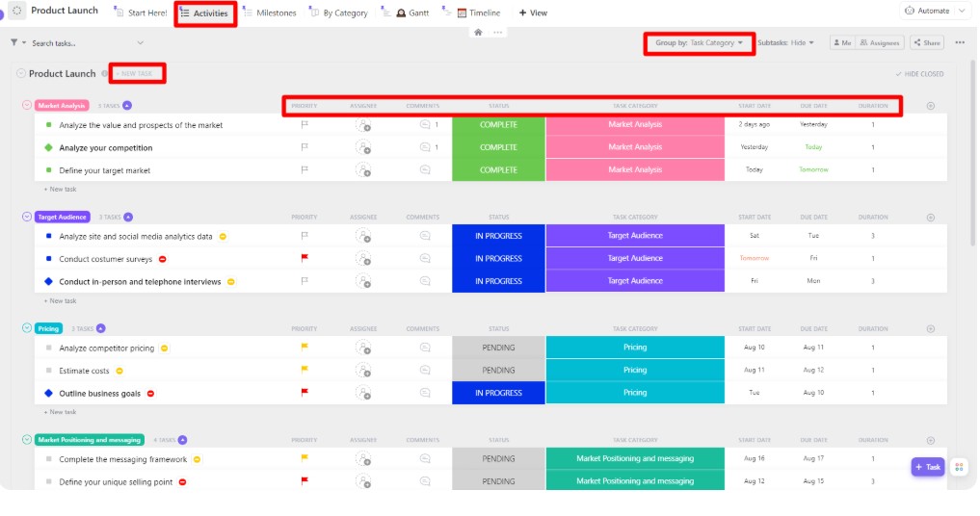Image resolution: width=980 pixels, height=516 pixels.
Task: Click IN PROGRESS status of Conduct costumer surveys
Action: pos(498,259)
